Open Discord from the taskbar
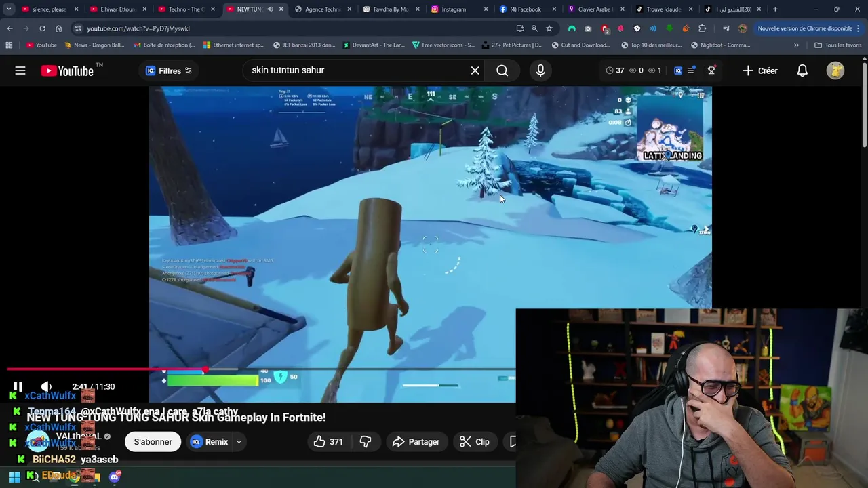Screen dimensions: 868x488 115,476
